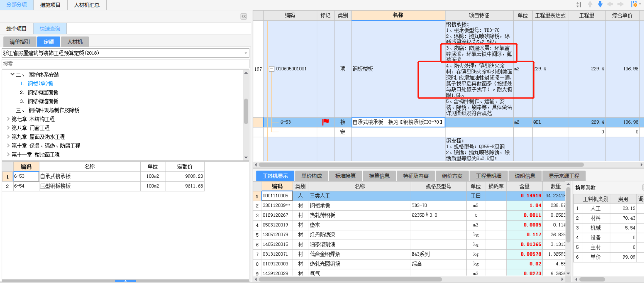This screenshot has width=644, height=283.
Task: Open the 人材机 tab in query panel
Action: (x=75, y=42)
